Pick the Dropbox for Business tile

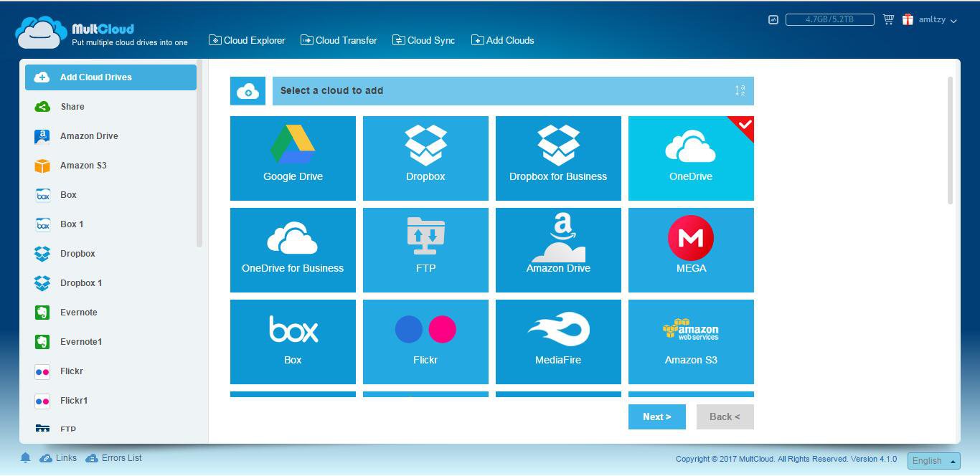click(558, 158)
